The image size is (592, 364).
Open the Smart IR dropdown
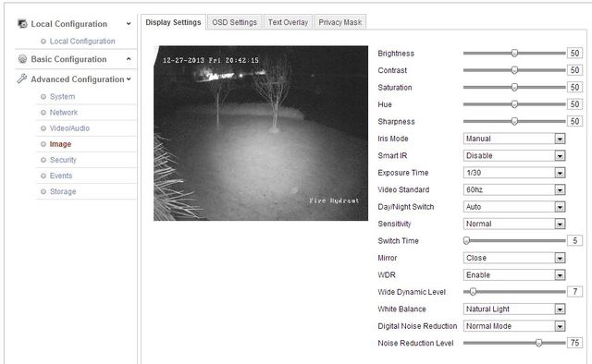514,155
